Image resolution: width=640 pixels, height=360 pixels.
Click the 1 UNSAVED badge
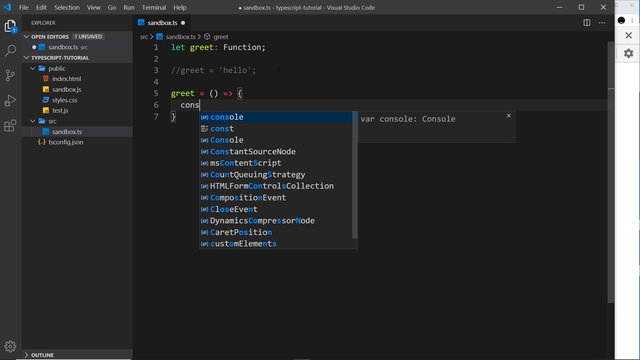pos(88,37)
